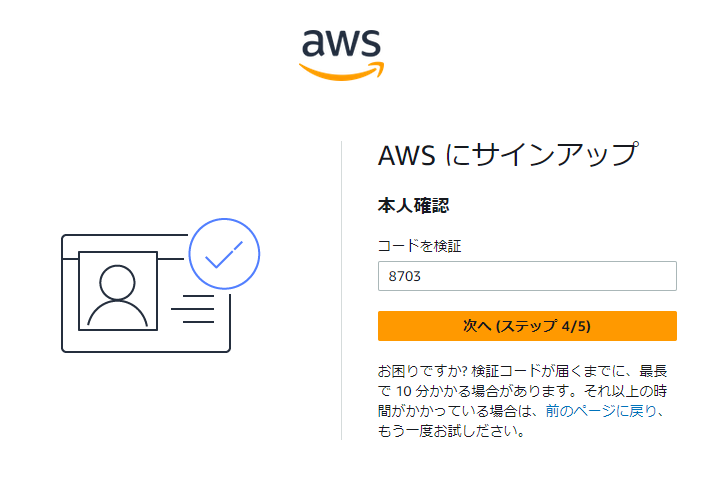The height and width of the screenshot is (488, 718).
Task: Click the top header line of ID card
Action: pyautogui.click(x=125, y=235)
